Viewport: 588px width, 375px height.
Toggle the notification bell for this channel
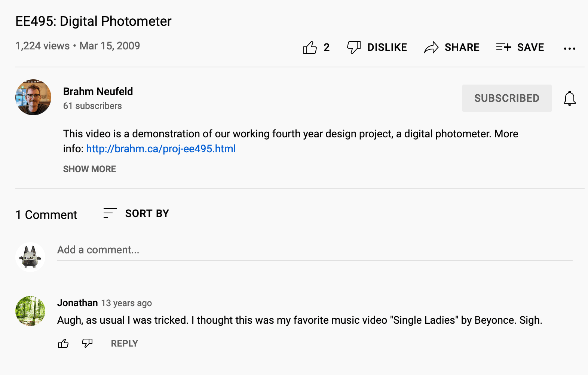pyautogui.click(x=569, y=98)
